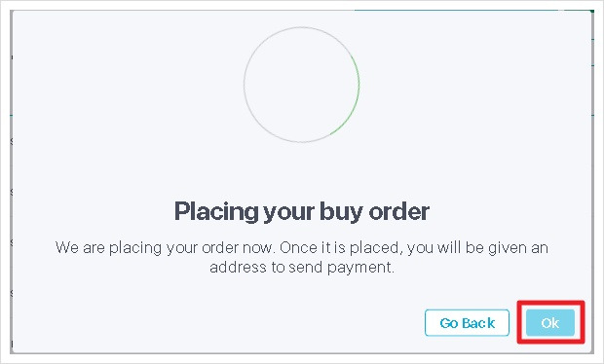This screenshot has width=604, height=364.
Task: Click the word "payment" in the description
Action: 360,268
